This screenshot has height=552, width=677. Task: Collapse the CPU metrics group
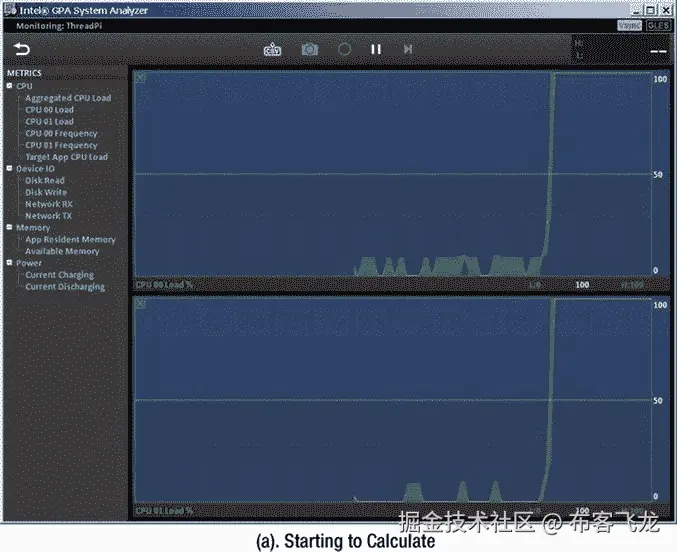(9, 86)
